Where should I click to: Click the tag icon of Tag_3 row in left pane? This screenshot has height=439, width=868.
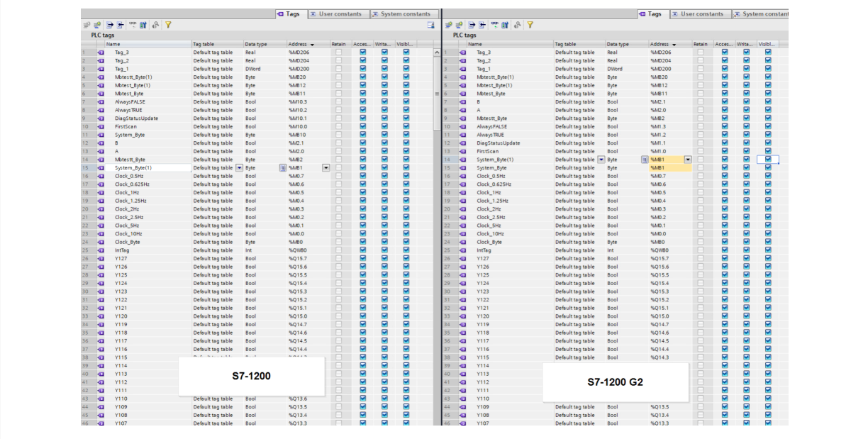(100, 52)
